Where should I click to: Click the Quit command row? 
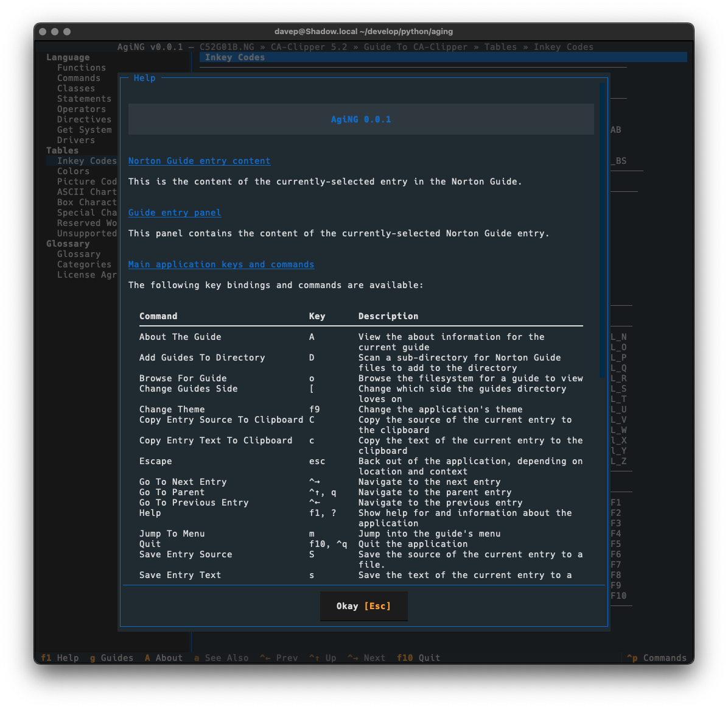click(x=361, y=543)
